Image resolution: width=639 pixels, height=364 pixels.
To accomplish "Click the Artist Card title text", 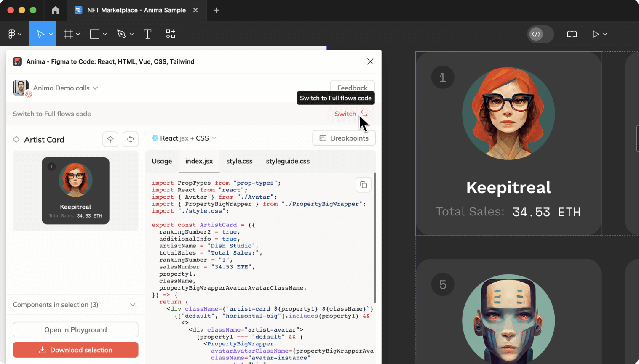I will click(x=44, y=139).
